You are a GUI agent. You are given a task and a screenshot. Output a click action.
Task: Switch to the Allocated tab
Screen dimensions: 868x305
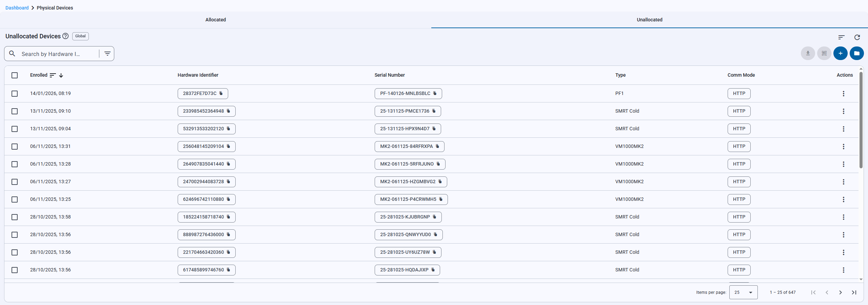pyautogui.click(x=216, y=20)
